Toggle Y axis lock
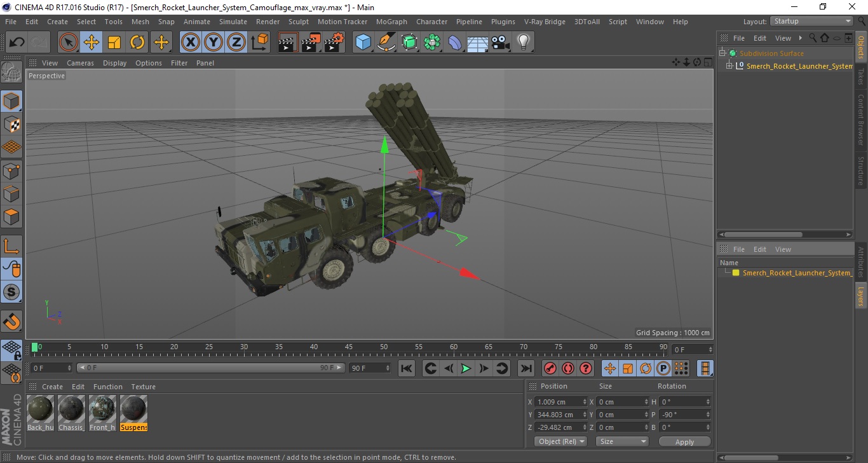 click(214, 43)
